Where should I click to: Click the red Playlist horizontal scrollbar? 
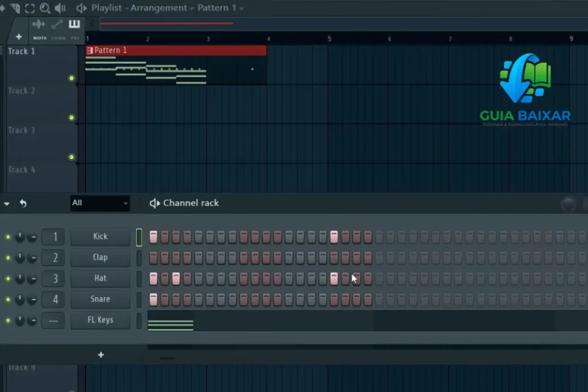(x=167, y=23)
